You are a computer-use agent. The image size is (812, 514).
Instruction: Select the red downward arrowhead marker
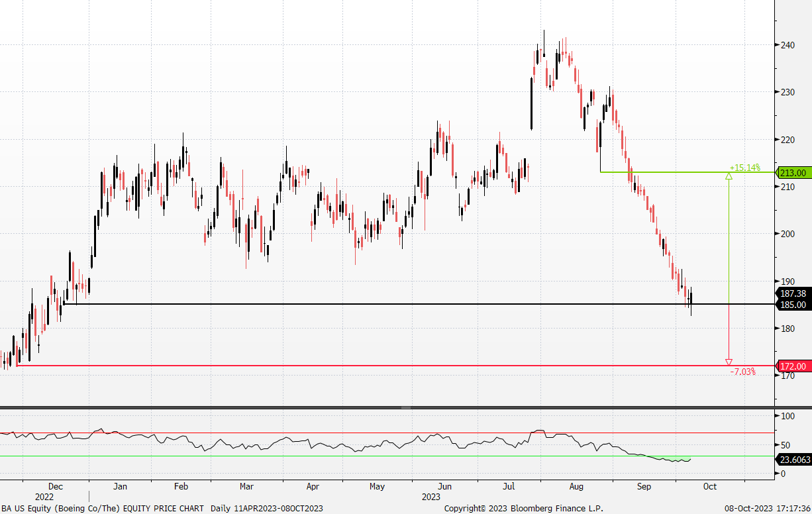[729, 362]
